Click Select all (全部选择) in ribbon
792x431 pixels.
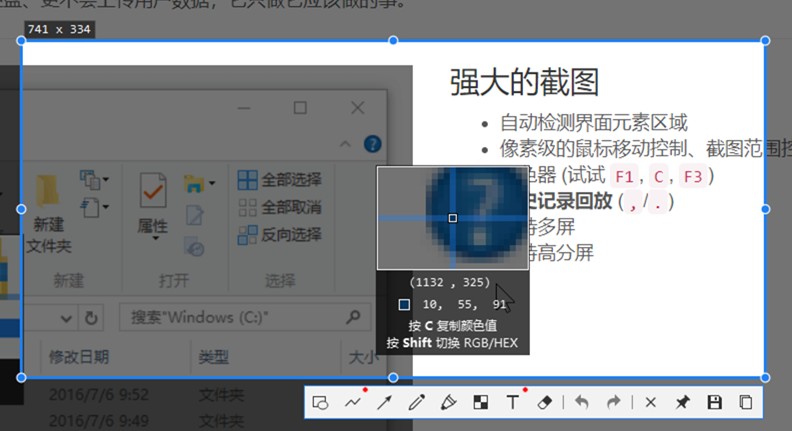click(x=279, y=179)
